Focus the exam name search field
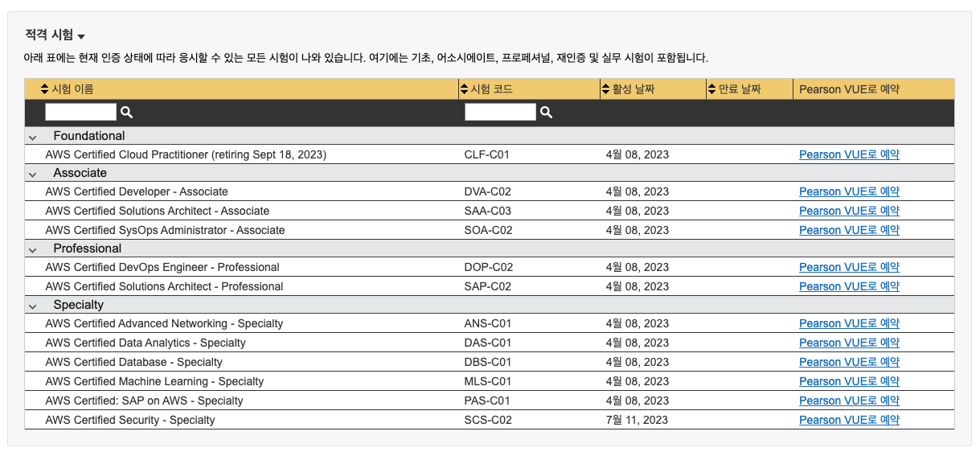The height and width of the screenshot is (452, 980). click(81, 112)
